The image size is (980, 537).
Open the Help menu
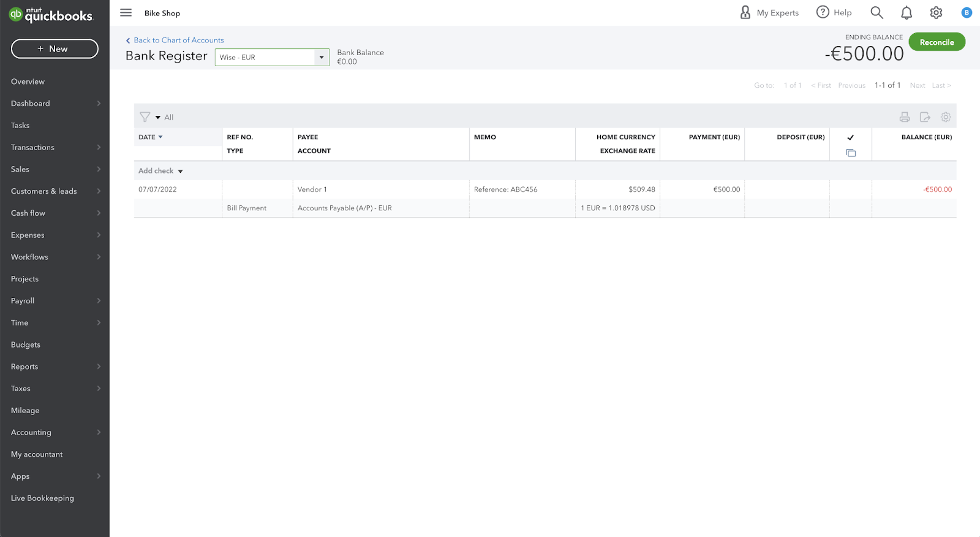834,12
